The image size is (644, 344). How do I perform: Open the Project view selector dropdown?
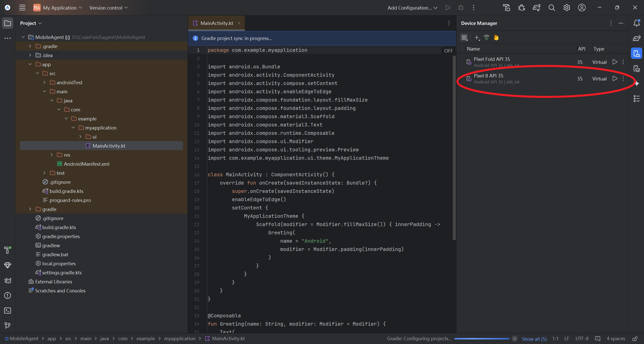click(31, 23)
